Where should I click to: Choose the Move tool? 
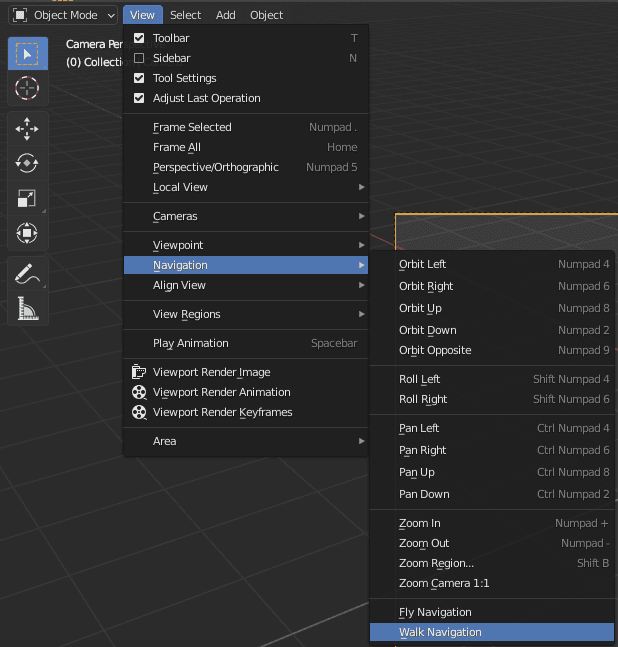coord(28,129)
